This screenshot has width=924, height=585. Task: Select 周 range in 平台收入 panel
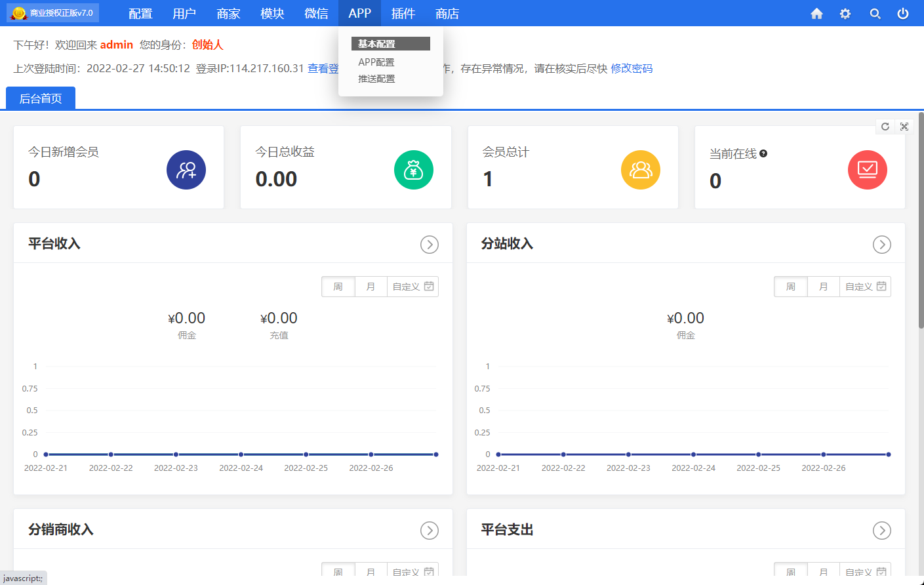point(338,287)
